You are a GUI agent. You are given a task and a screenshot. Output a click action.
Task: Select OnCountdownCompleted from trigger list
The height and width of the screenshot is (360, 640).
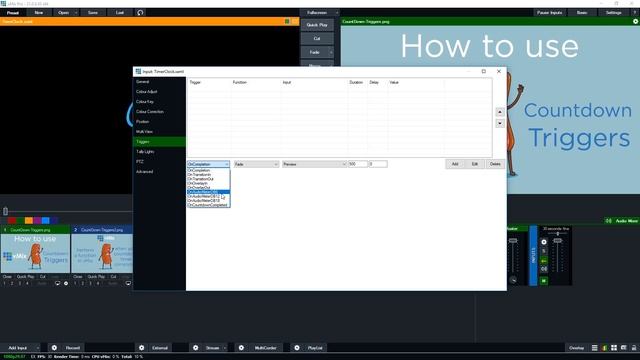tap(208, 205)
